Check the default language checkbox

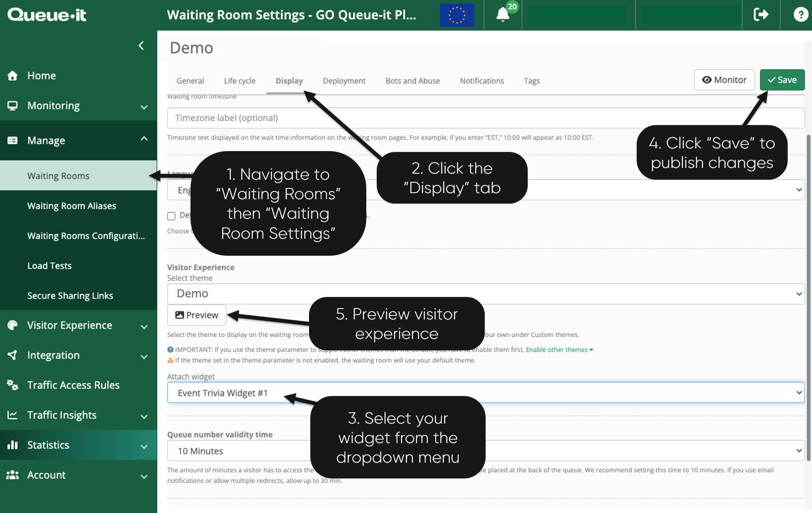(x=171, y=216)
